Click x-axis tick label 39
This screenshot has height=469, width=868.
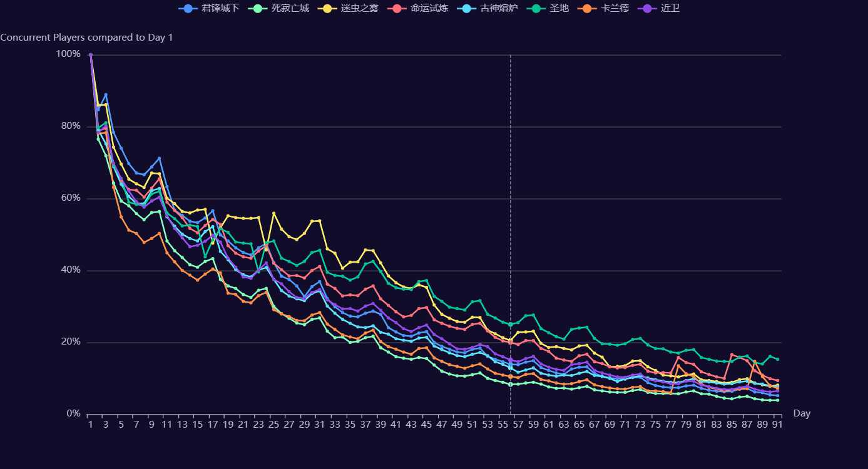380,425
